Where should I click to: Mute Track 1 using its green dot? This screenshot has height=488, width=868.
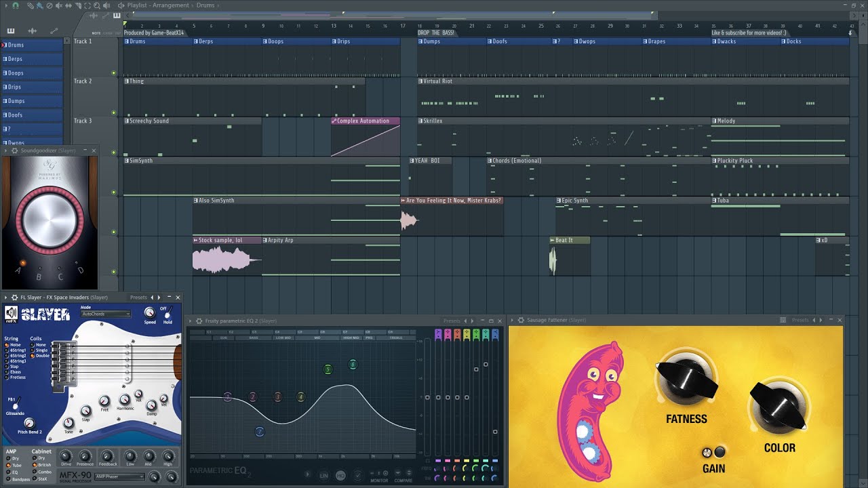(x=113, y=73)
